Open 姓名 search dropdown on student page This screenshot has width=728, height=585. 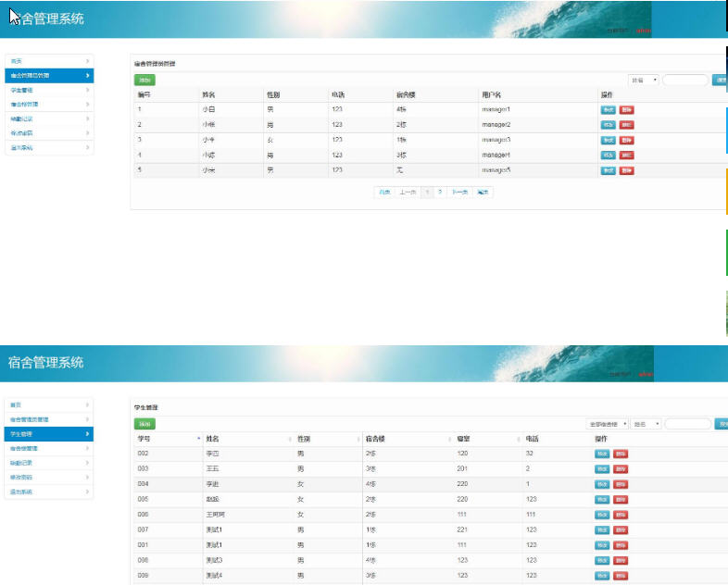646,424
